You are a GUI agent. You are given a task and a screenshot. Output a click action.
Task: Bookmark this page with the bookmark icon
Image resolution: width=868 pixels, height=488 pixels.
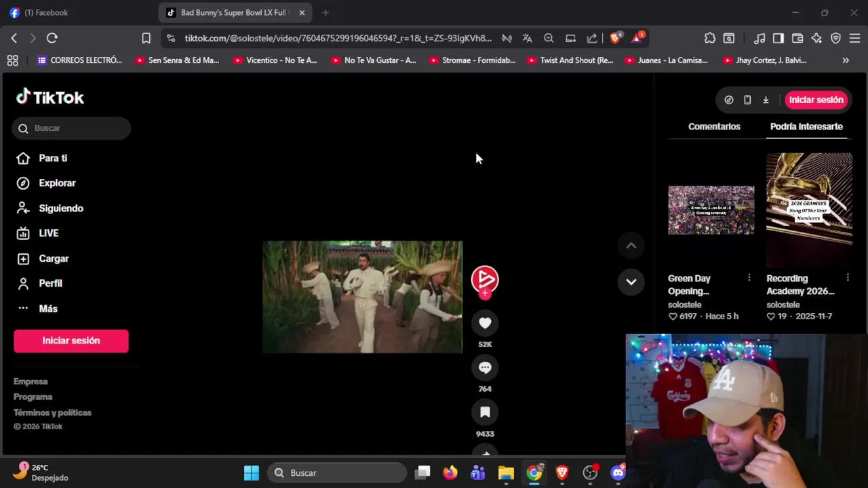(146, 39)
